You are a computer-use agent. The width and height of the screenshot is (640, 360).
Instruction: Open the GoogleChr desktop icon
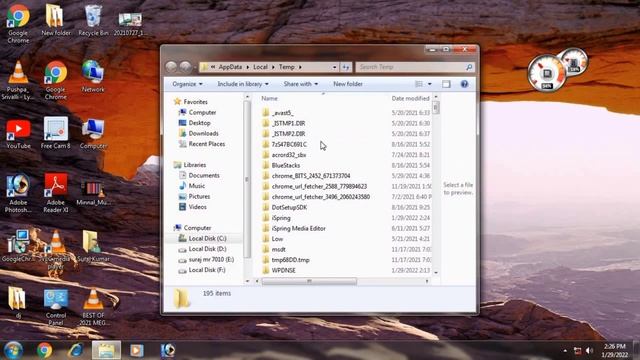[x=18, y=246]
